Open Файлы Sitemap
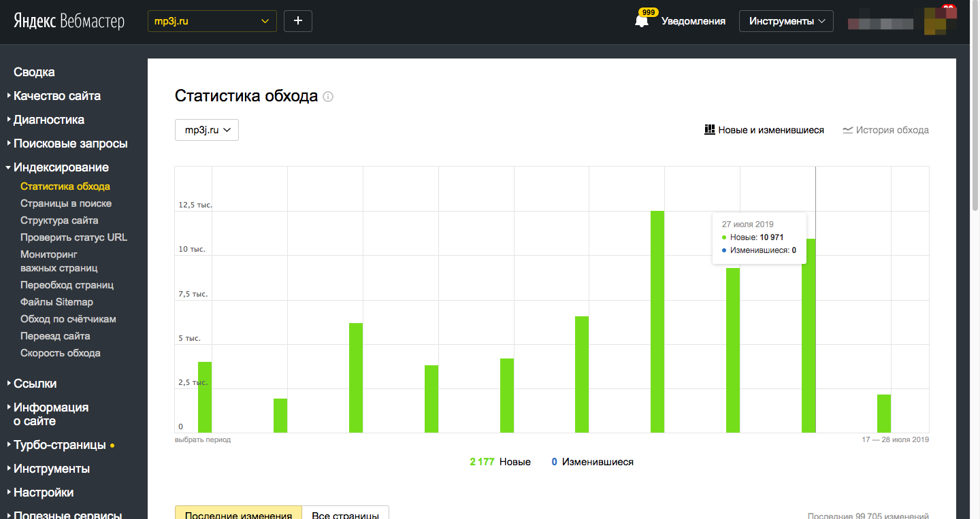 tap(56, 302)
